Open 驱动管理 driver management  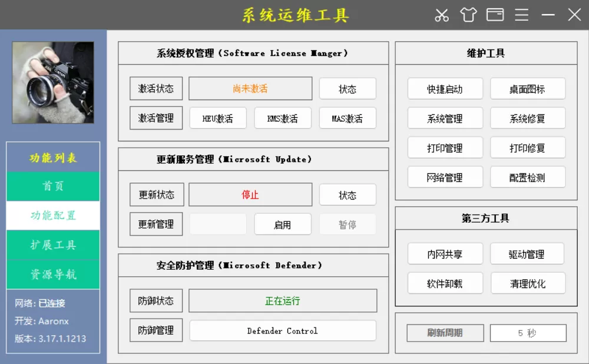click(528, 253)
